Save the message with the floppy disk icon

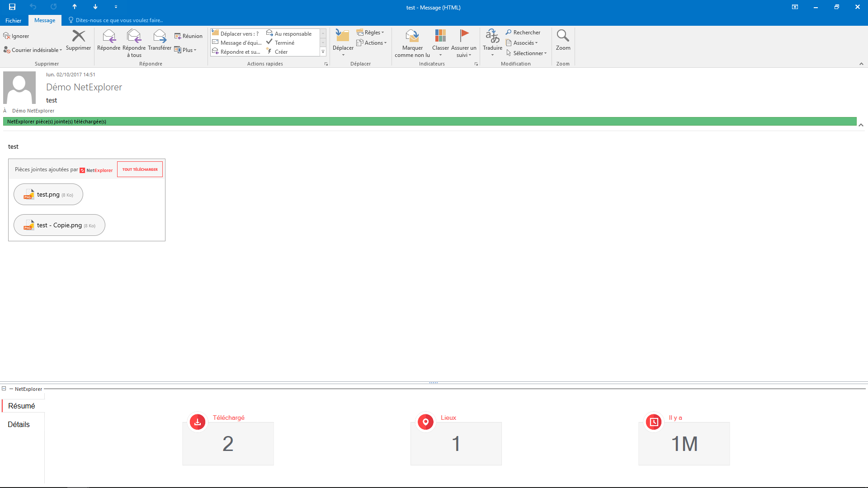point(12,7)
